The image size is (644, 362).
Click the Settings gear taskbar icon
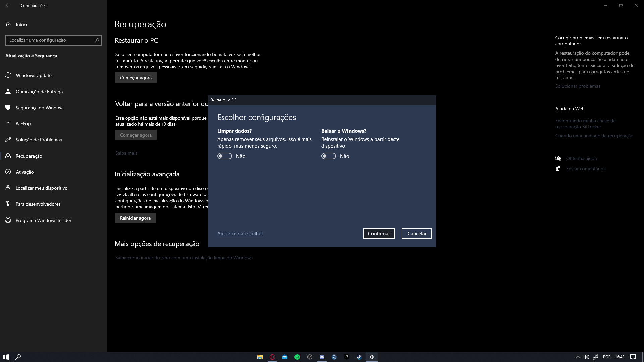(372, 357)
